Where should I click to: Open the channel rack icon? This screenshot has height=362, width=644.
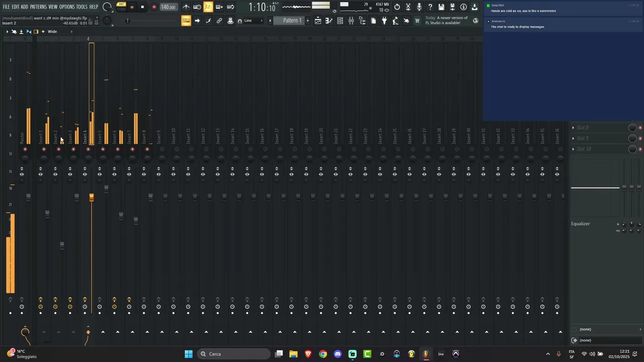tap(340, 21)
